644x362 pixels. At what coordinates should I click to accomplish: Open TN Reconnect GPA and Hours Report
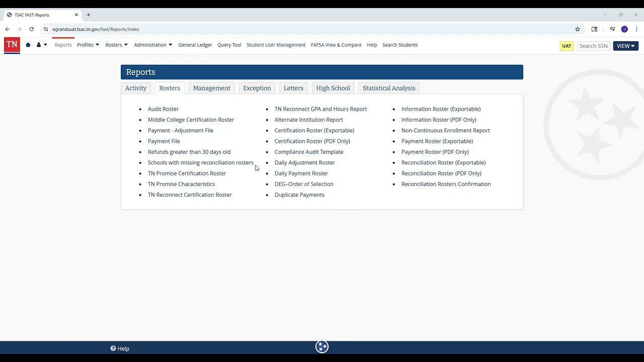coord(320,109)
